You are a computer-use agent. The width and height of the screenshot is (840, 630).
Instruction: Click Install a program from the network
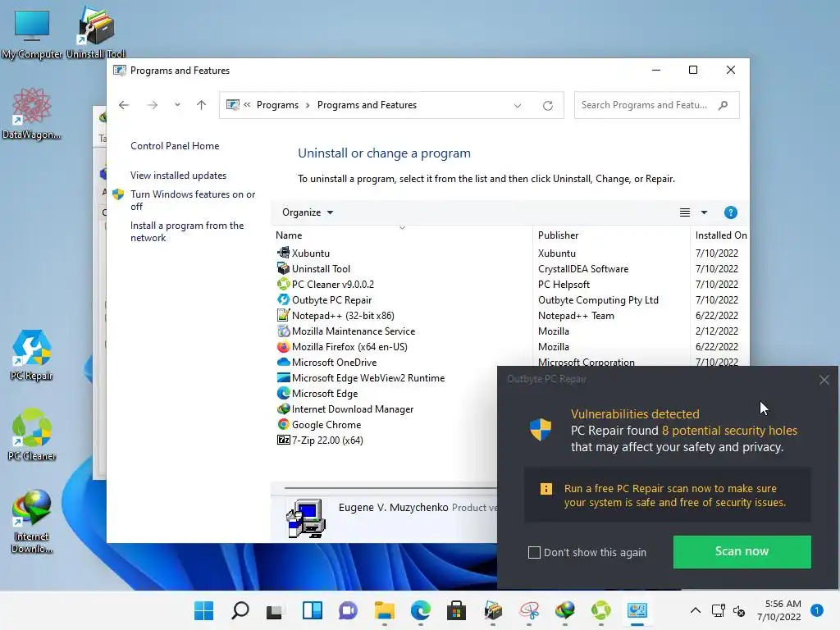click(x=187, y=231)
